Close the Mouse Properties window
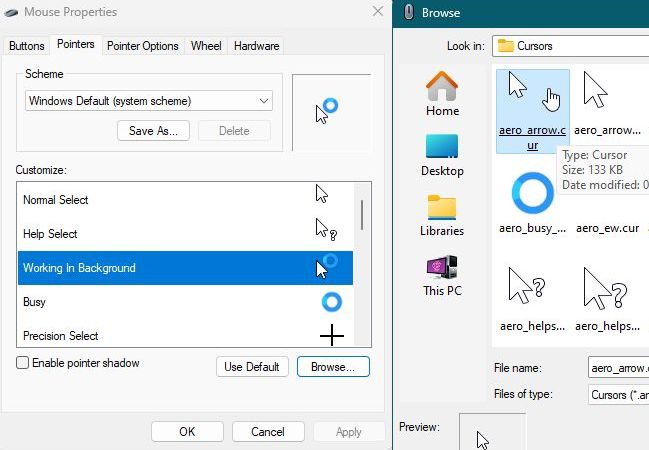 click(377, 11)
